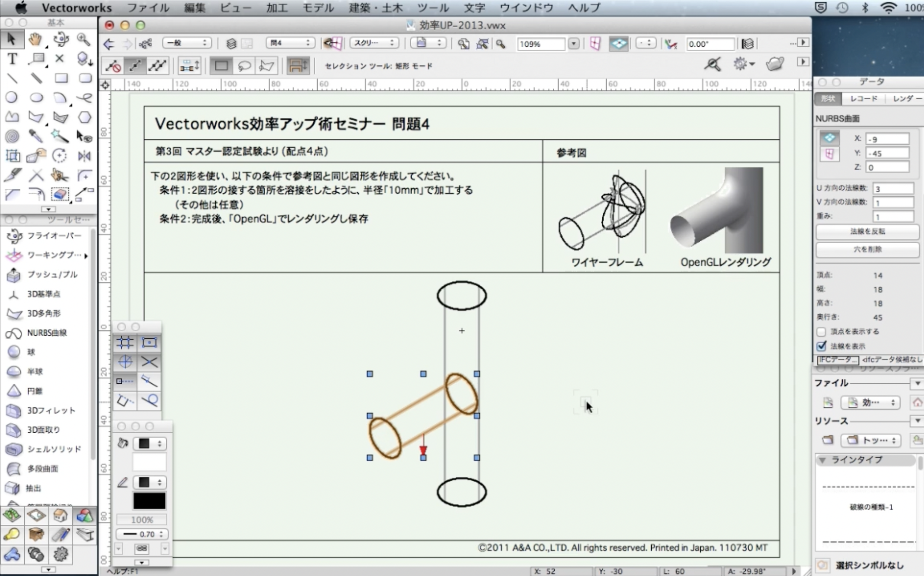Switch to the 形状 tab

coord(828,98)
